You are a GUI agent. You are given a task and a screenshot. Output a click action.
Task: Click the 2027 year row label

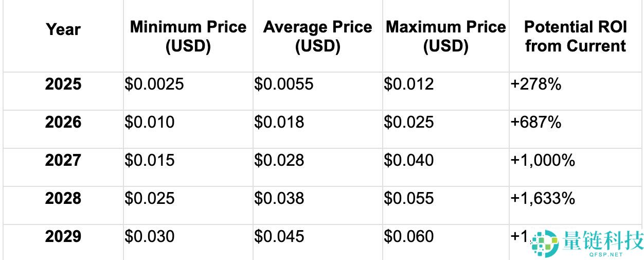point(63,160)
